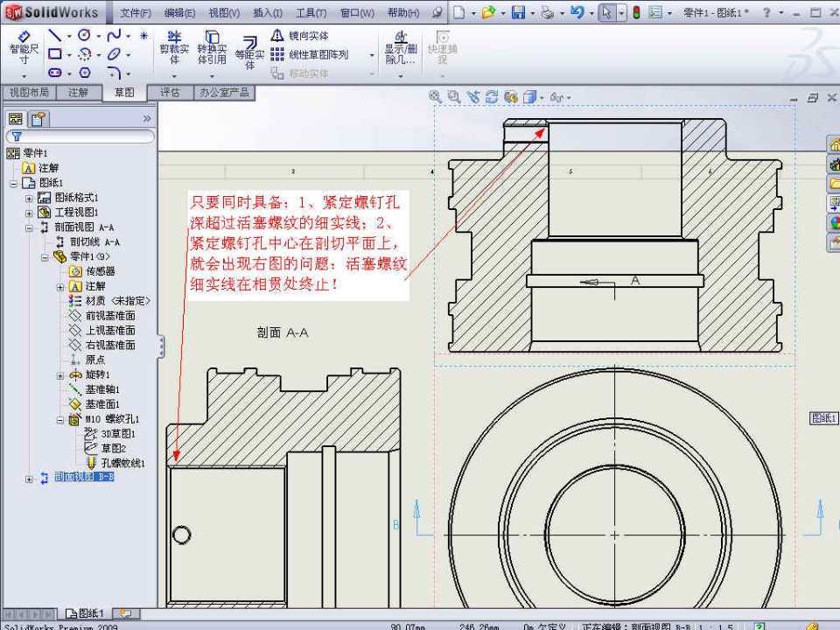Select the Slot sketch tool
This screenshot has width=840, height=630.
(x=54, y=73)
